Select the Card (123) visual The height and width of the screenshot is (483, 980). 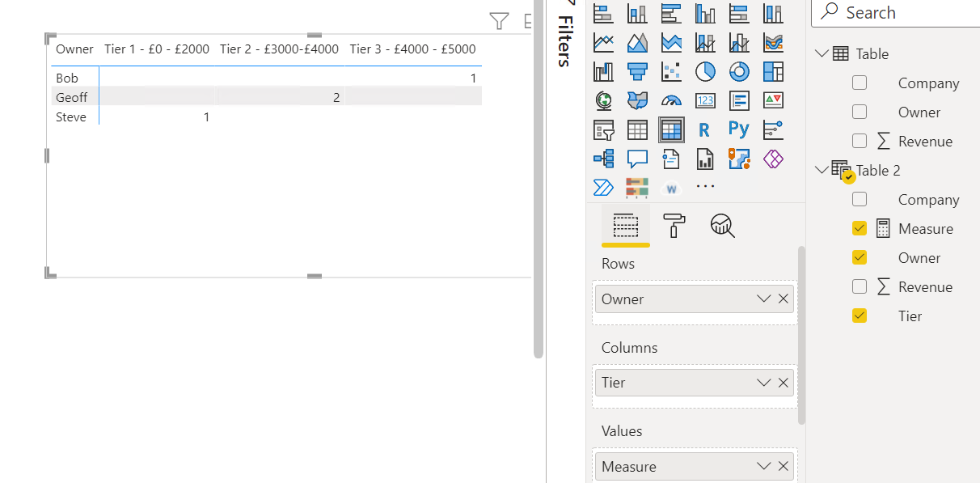(x=705, y=100)
